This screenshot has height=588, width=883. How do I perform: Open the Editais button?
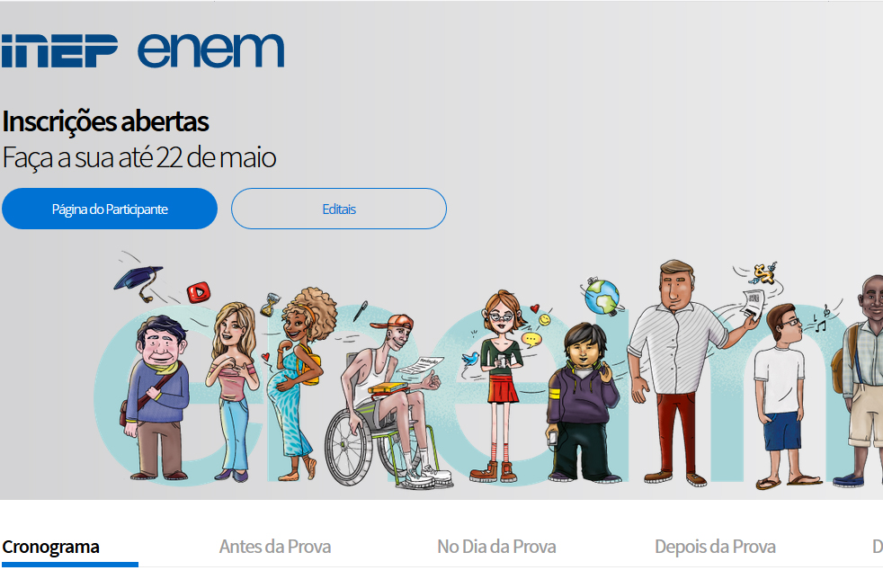(x=339, y=209)
